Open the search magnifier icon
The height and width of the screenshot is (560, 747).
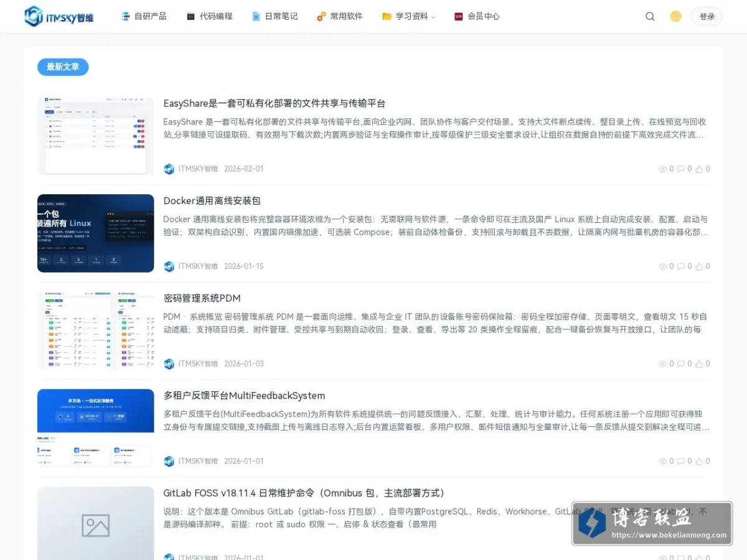(650, 17)
